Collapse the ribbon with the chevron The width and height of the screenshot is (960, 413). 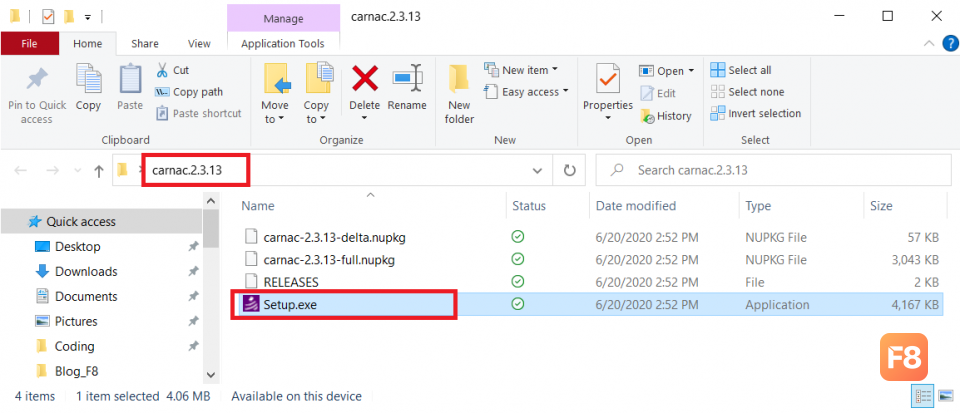(929, 43)
